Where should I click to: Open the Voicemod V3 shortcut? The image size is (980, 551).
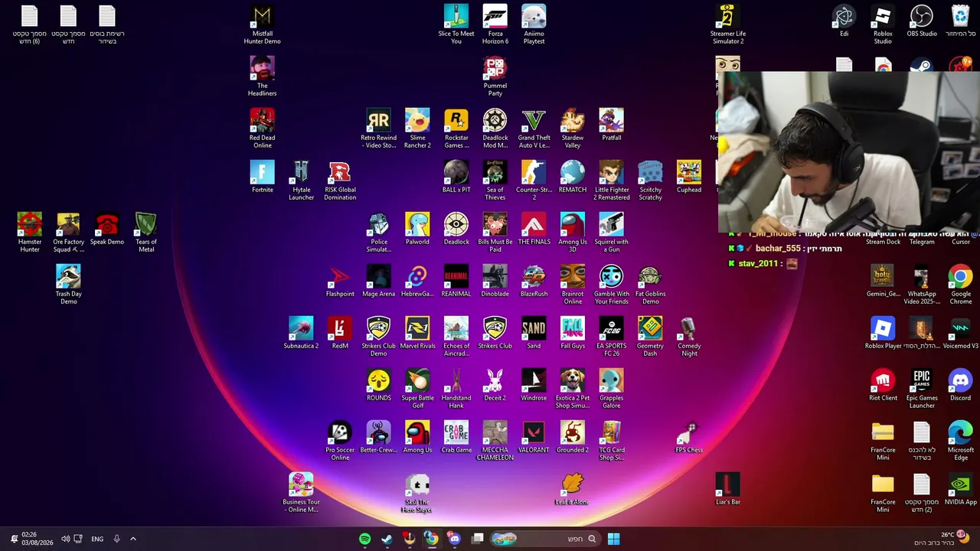(x=960, y=334)
